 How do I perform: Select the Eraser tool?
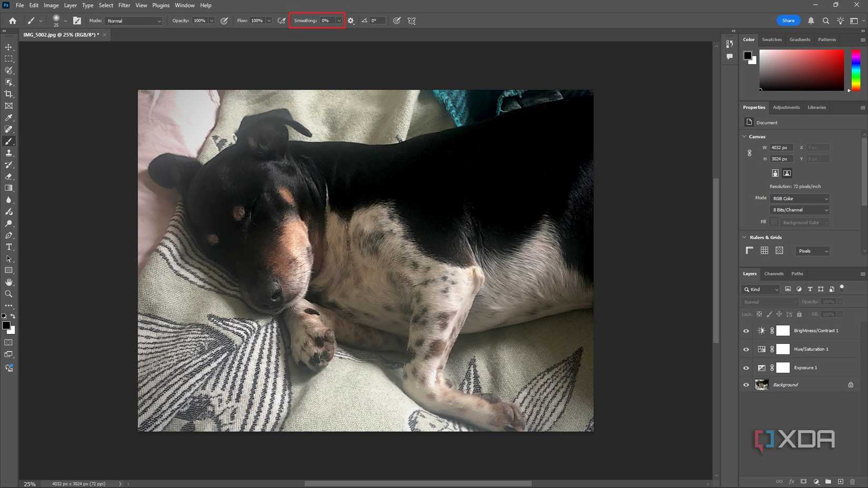tap(8, 176)
